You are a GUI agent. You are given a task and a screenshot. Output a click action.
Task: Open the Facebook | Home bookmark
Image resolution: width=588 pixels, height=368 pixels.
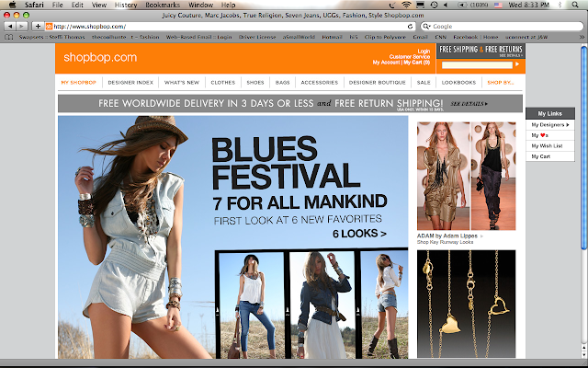476,37
